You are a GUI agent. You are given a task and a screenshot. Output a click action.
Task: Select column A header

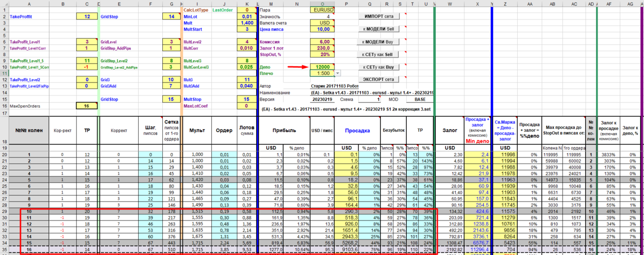[28, 3]
